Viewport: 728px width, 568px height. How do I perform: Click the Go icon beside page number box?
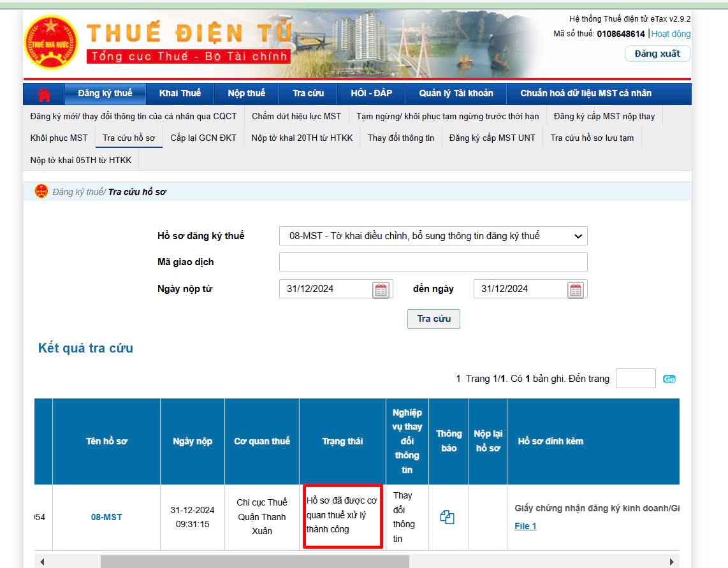click(669, 379)
